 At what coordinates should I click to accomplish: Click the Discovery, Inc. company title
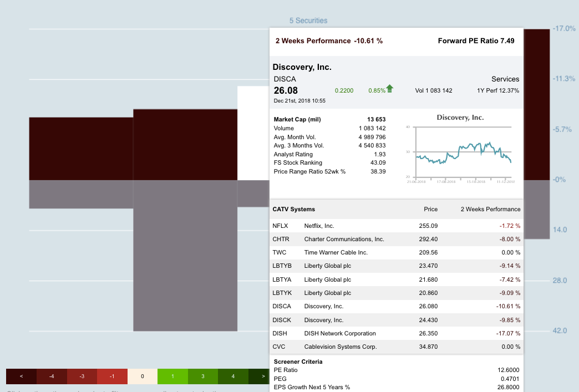pyautogui.click(x=302, y=67)
